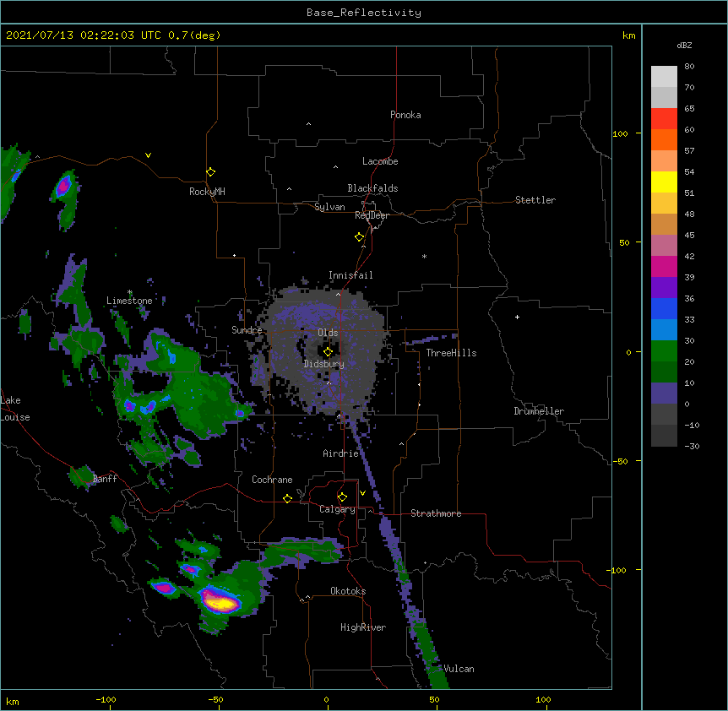Click the yellow V marker northwest of RockyMH
728x711 pixels.
point(148,155)
